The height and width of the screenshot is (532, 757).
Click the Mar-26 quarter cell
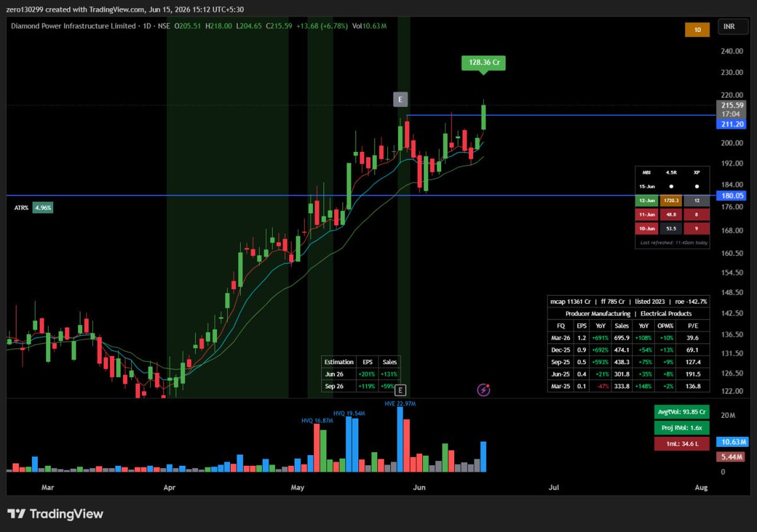click(561, 338)
